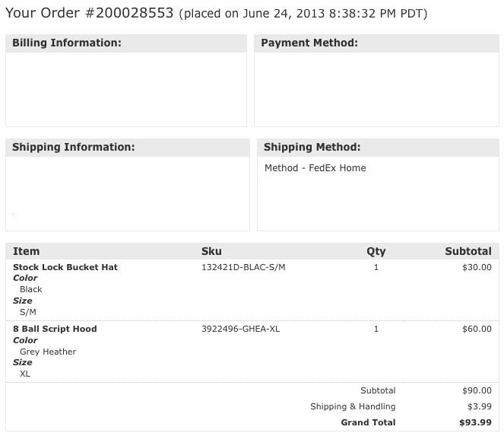Open the Stock Lock Bucket Hat item
The width and height of the screenshot is (504, 436).
click(65, 267)
